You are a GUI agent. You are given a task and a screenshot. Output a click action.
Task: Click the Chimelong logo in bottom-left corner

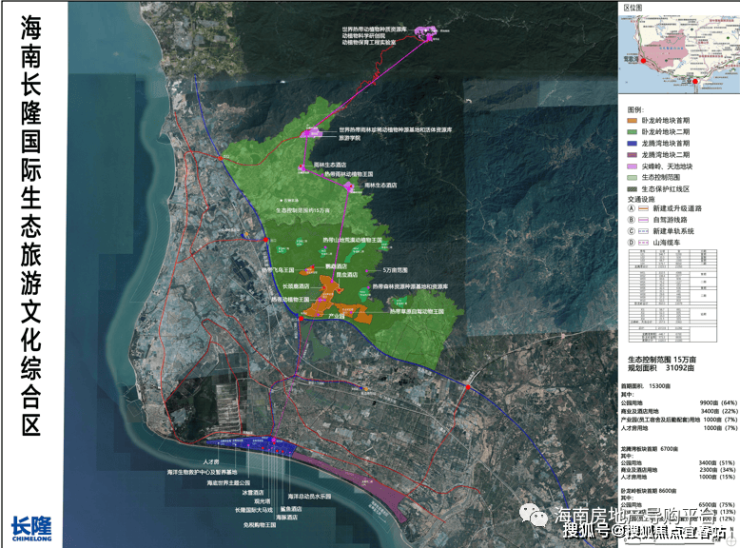31,529
